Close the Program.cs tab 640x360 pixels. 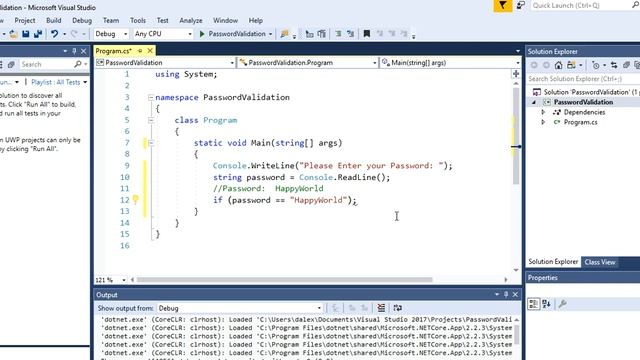150,51
